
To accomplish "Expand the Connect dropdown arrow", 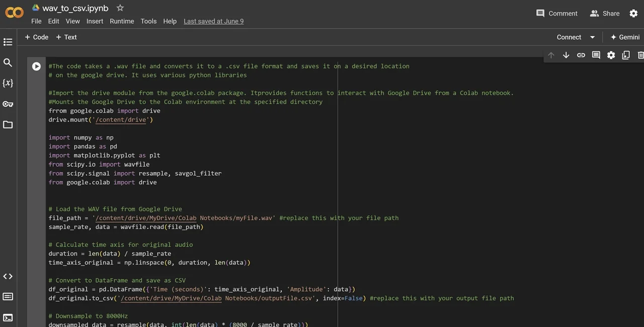I will [x=592, y=37].
